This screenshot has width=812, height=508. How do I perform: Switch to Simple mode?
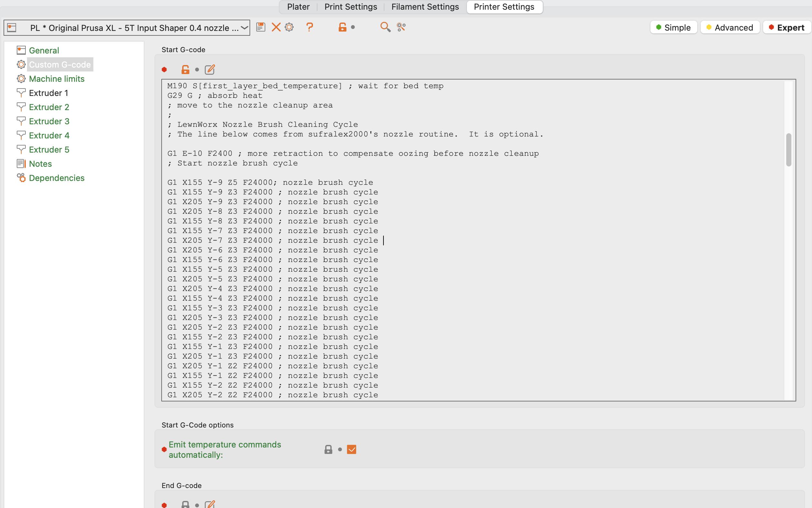click(x=673, y=28)
